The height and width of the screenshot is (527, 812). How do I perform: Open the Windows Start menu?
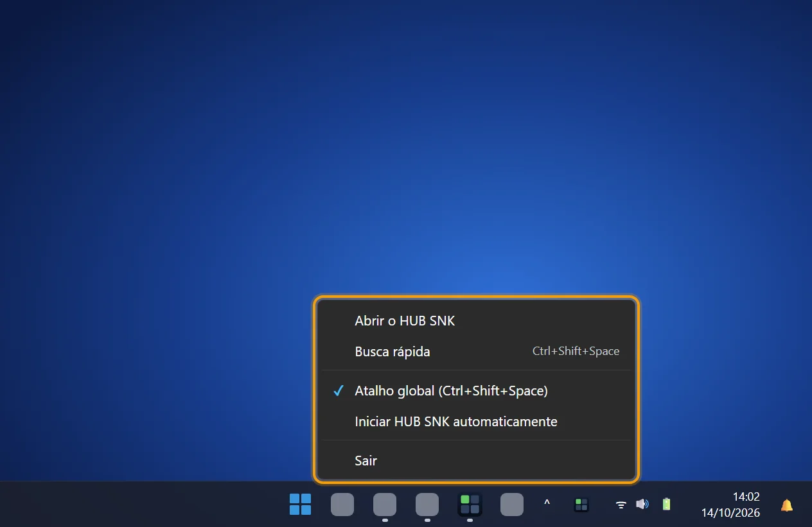[300, 505]
